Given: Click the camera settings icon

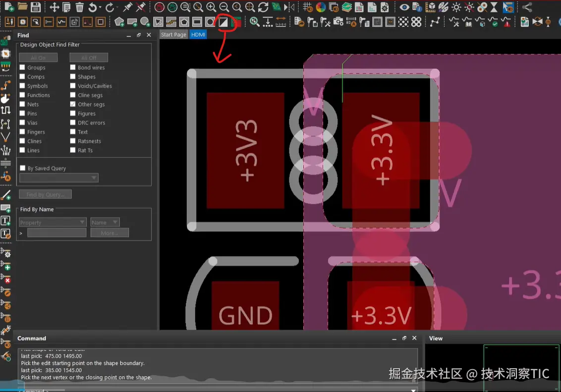Looking at the screenshot, I should pyautogui.click(x=338, y=22).
